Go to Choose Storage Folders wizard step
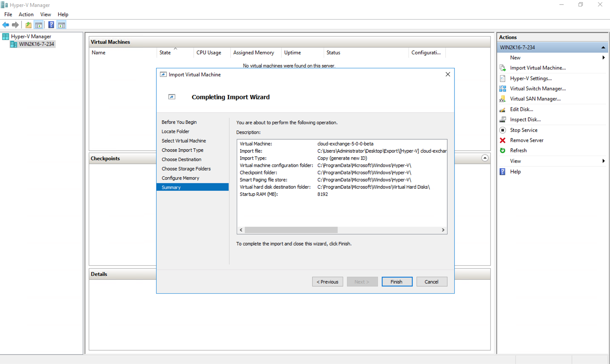 tap(186, 168)
